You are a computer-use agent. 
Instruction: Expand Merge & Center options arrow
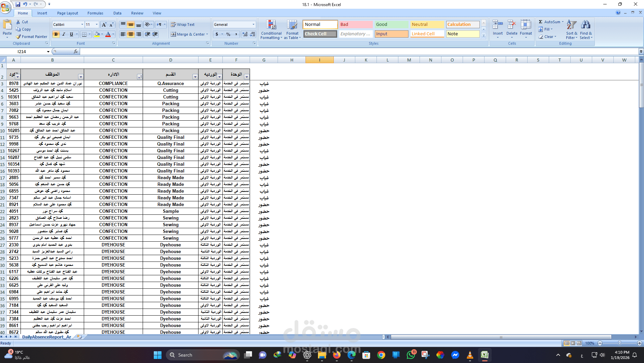[x=207, y=34]
